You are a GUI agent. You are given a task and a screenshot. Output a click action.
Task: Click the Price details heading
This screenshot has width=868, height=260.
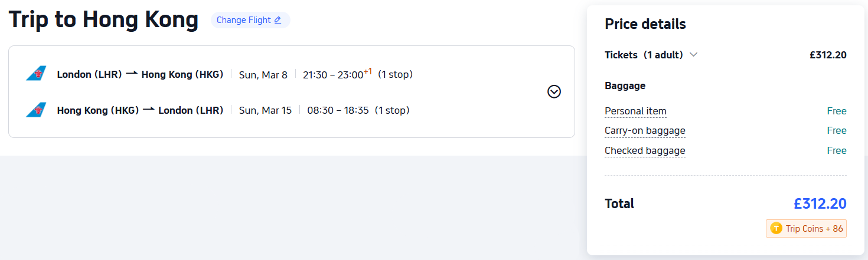click(645, 24)
